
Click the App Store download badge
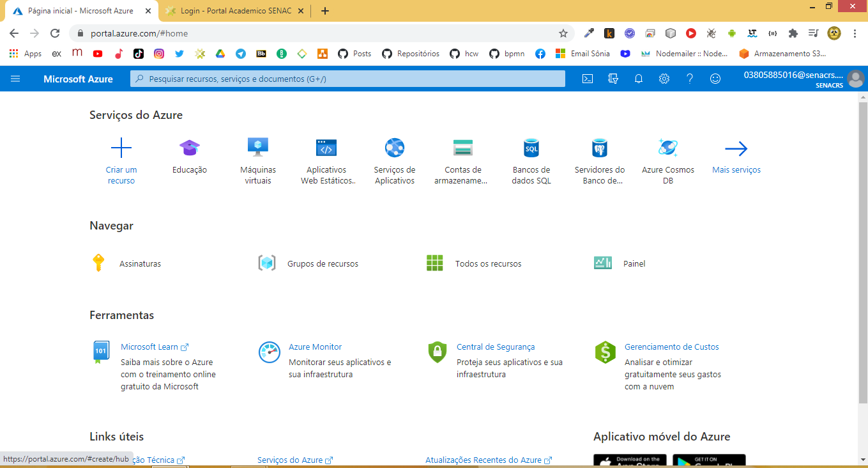tap(630, 461)
